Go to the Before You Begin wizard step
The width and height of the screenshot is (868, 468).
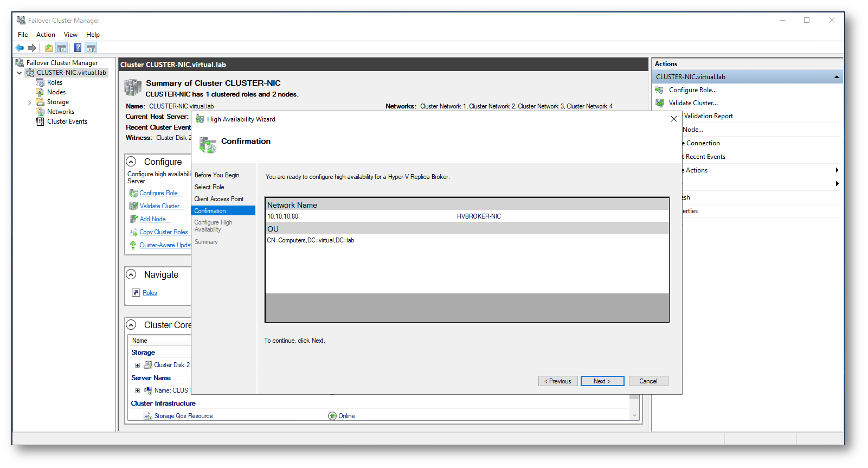pos(217,175)
